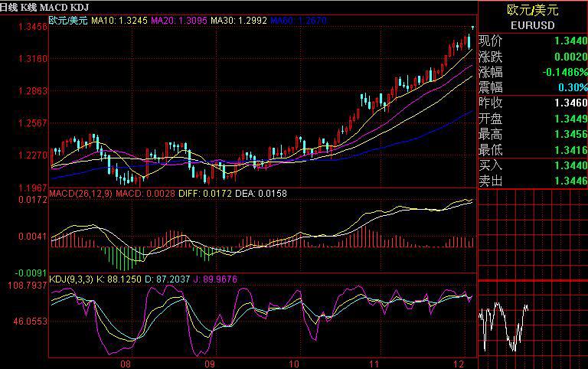Click the 0.30% amplitude value
This screenshot has height=369, width=588.
point(573,87)
